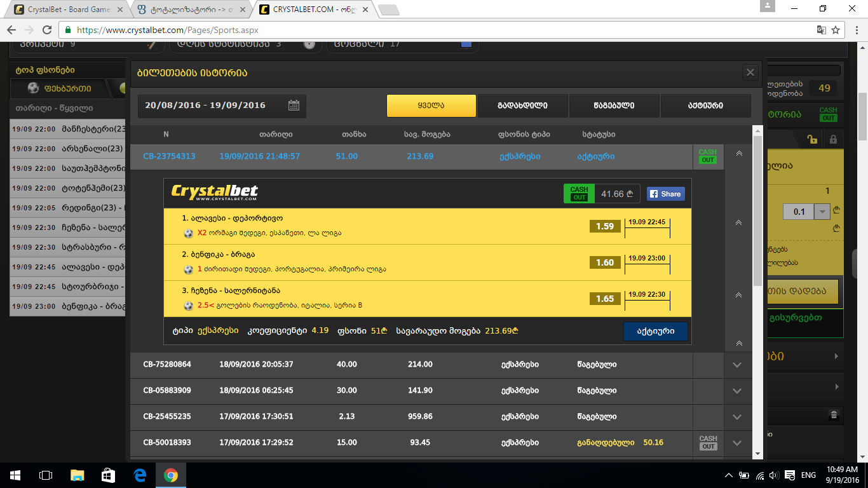Select the აქტიური (active) filter tab at top

point(705,106)
